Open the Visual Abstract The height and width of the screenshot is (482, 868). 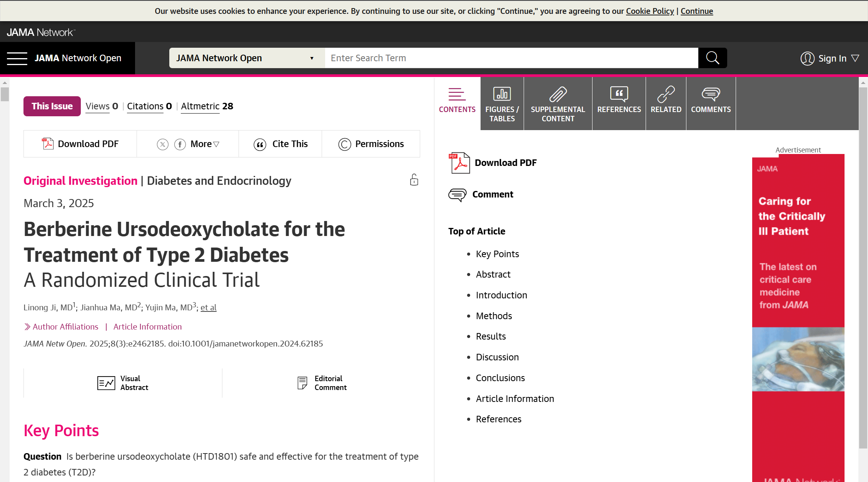pos(123,383)
